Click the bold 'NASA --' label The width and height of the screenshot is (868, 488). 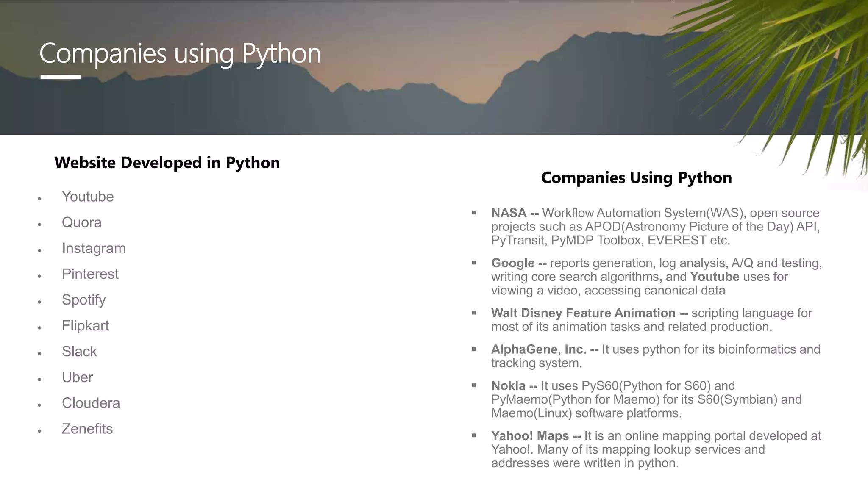(x=515, y=213)
